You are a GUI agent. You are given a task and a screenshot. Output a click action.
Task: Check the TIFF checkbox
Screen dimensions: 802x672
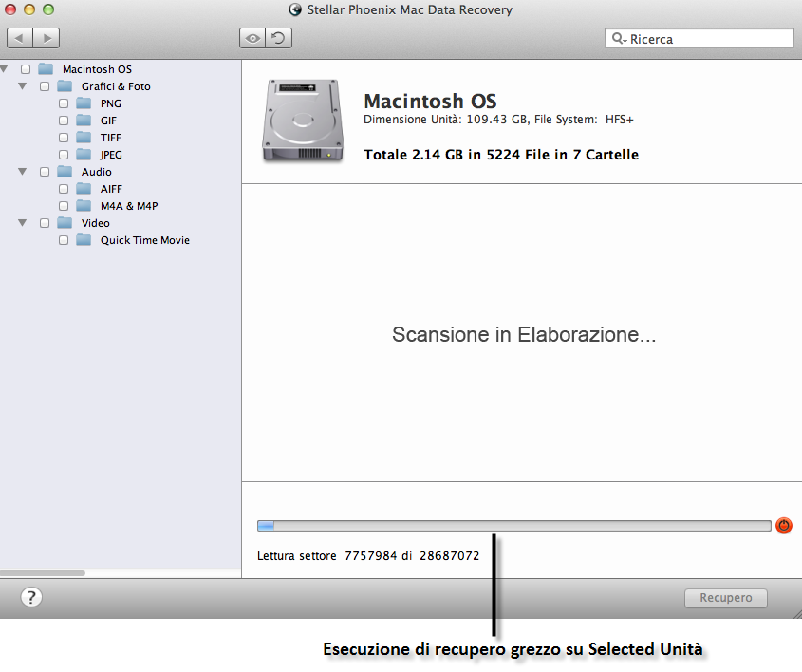pyautogui.click(x=64, y=138)
